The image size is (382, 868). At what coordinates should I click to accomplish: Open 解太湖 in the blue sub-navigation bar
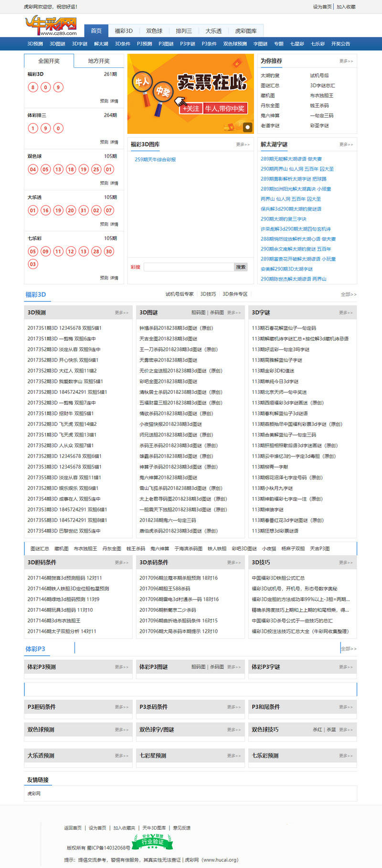pos(101,43)
